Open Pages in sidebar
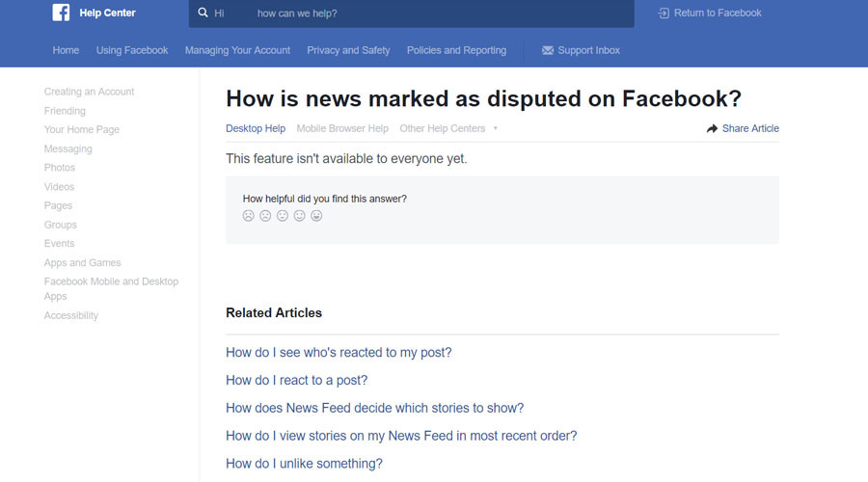This screenshot has width=868, height=482. pos(58,205)
